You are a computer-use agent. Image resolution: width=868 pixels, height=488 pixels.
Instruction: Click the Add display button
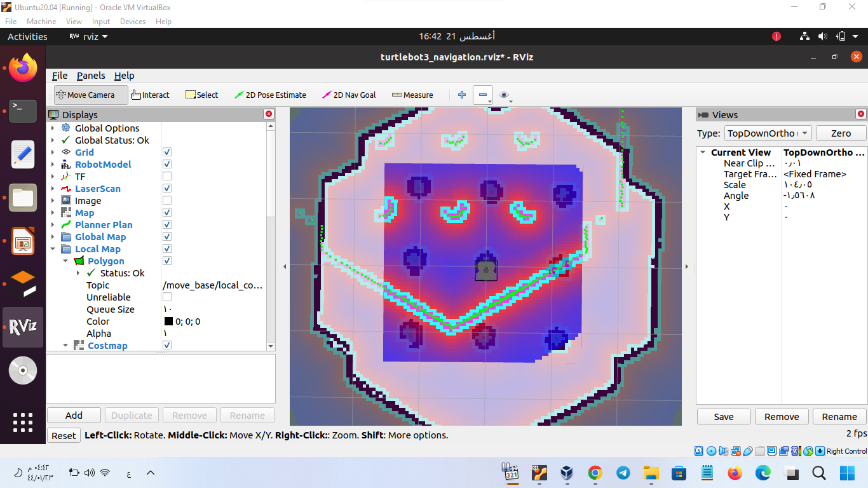tap(74, 416)
